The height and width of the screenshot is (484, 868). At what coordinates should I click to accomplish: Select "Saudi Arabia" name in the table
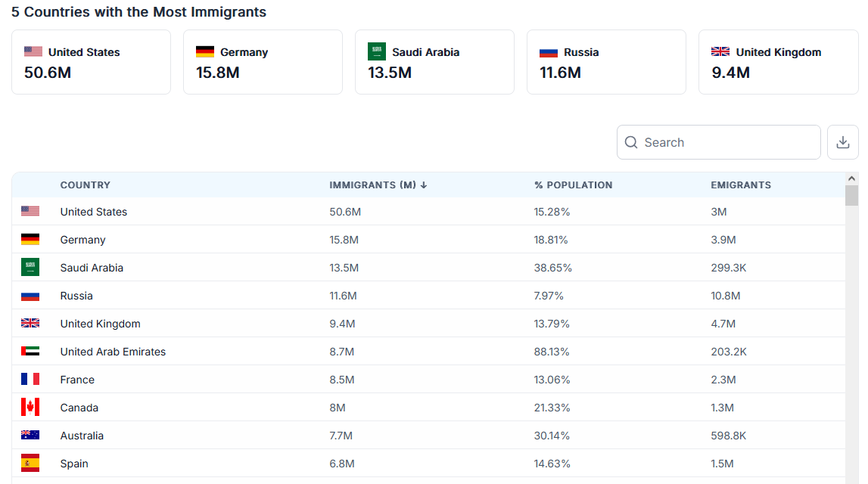(x=92, y=268)
